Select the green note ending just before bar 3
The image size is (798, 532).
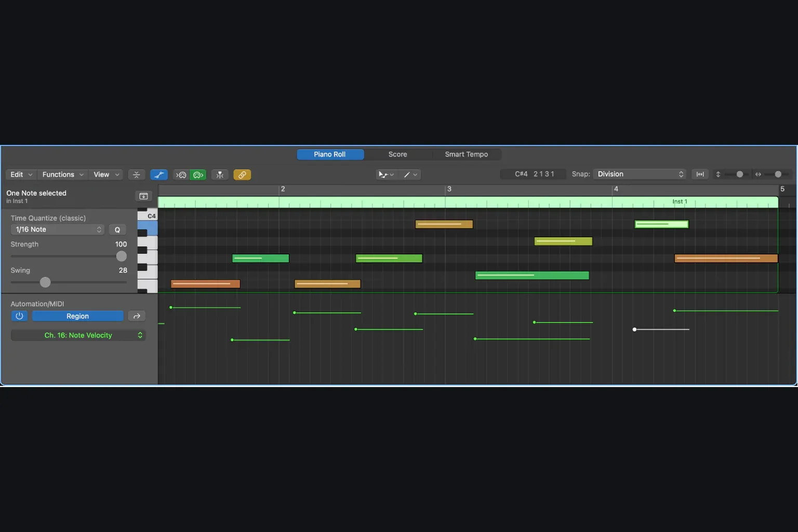389,258
